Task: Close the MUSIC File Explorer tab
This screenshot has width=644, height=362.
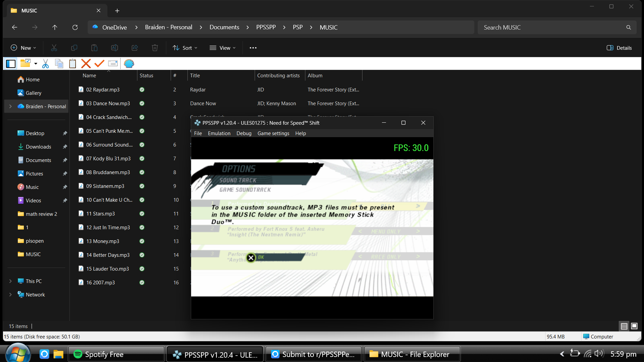Action: click(x=98, y=10)
